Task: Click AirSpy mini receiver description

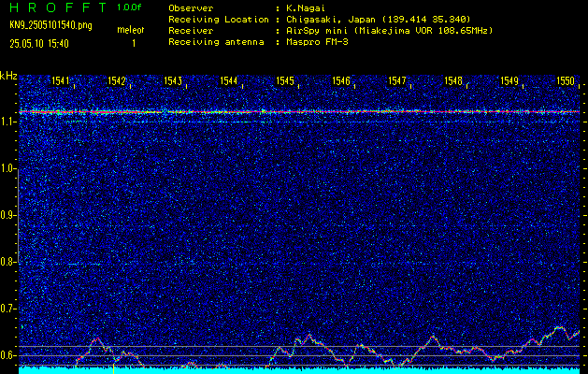Action: click(389, 30)
